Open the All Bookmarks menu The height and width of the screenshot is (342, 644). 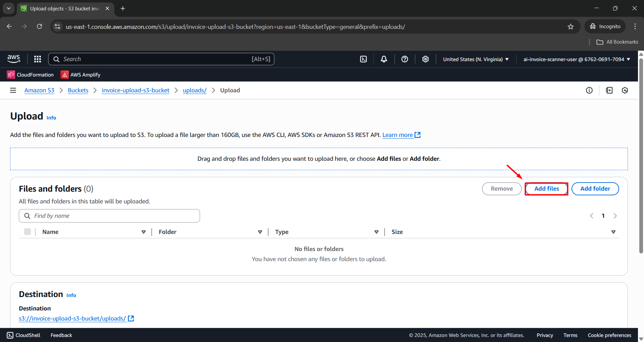pos(617,42)
